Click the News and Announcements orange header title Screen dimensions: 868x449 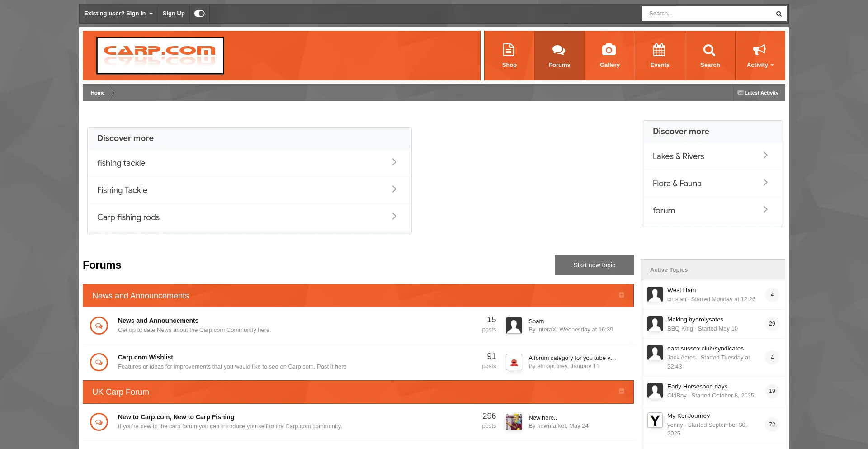click(141, 296)
